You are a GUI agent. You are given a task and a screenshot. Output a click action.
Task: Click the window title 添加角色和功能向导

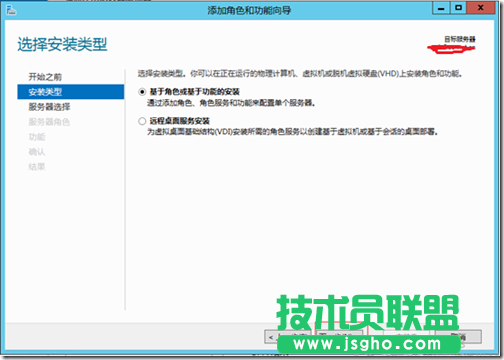[249, 10]
